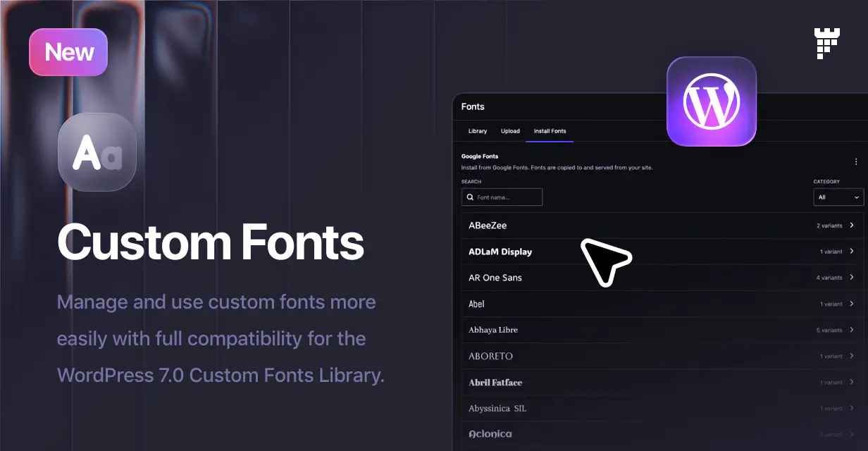Viewport: 868px width, 451px height.
Task: Click the WordPress logo icon
Action: pos(712,101)
